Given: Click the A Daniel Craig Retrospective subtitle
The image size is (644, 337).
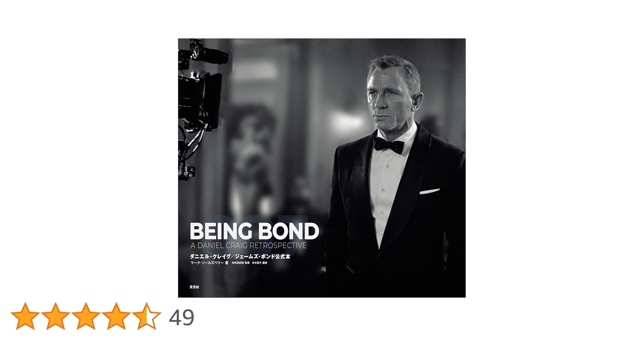Looking at the screenshot, I should tap(248, 246).
